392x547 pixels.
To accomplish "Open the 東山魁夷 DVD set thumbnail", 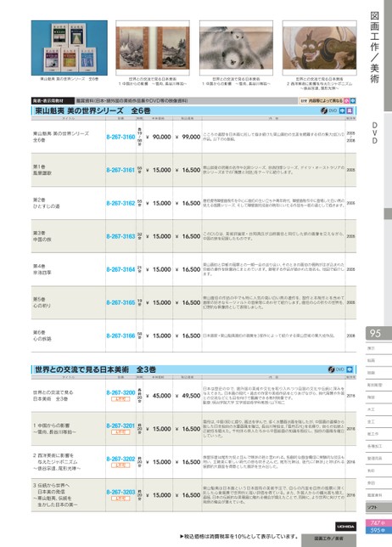I will click(x=70, y=48).
